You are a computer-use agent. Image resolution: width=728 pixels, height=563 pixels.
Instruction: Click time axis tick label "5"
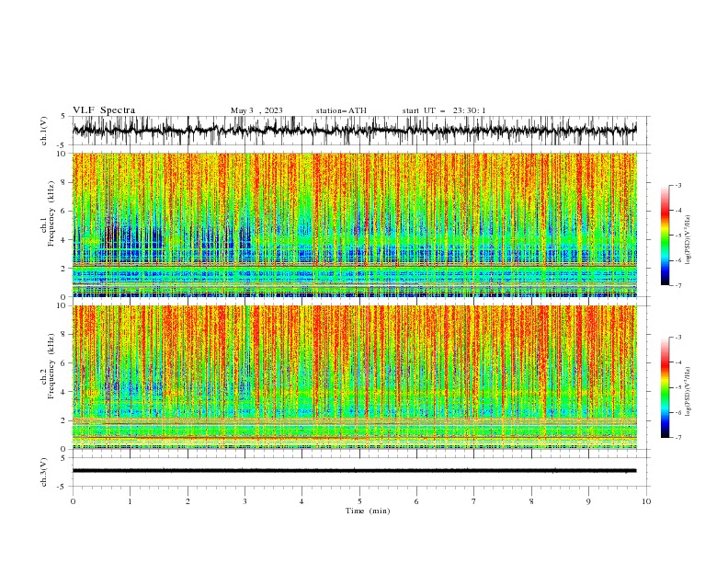[359, 501]
